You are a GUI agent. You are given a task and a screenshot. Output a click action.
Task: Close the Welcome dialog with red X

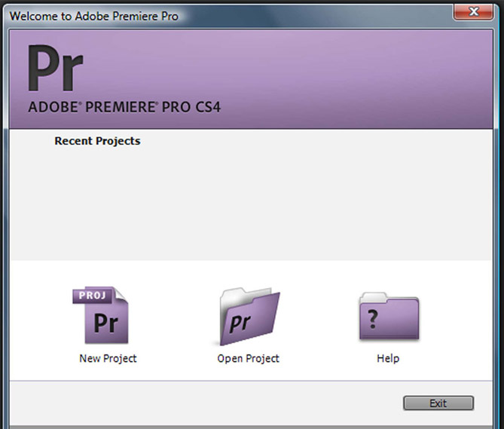pos(475,13)
